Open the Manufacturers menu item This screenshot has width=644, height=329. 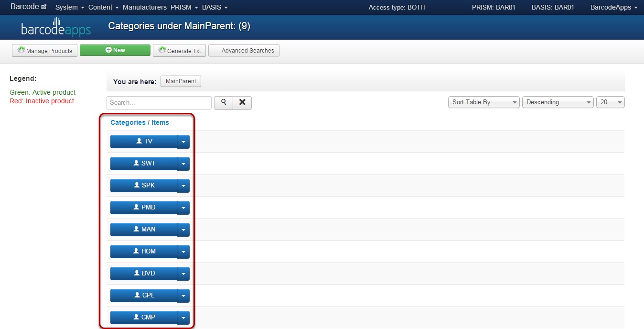(145, 7)
